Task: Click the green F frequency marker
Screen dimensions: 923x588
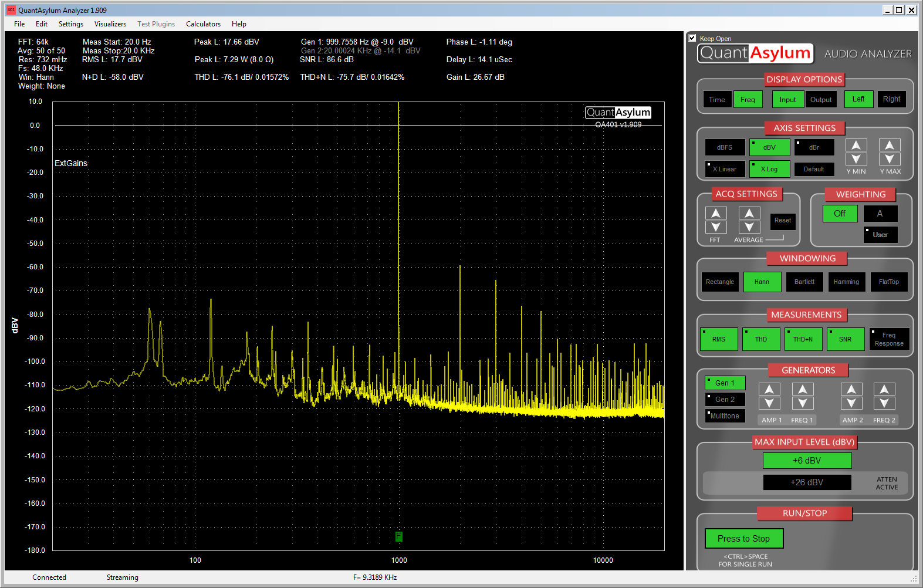Action: click(399, 536)
